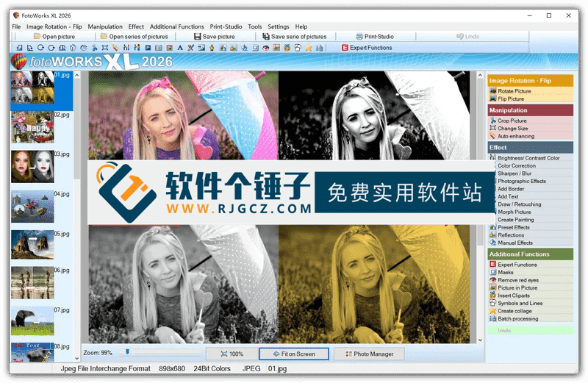The image size is (588, 383).
Task: Click the yellow star collage icon in the toolbar
Action: [309, 48]
